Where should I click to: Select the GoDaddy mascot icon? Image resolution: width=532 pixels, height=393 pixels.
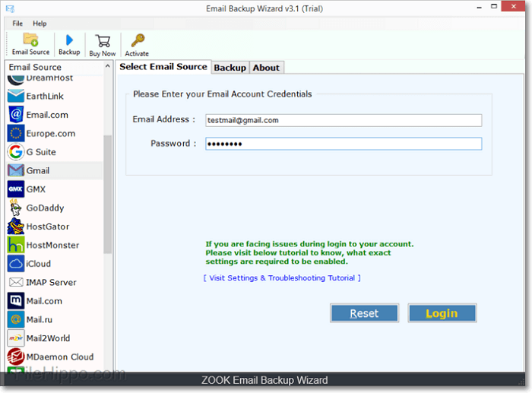(x=16, y=208)
